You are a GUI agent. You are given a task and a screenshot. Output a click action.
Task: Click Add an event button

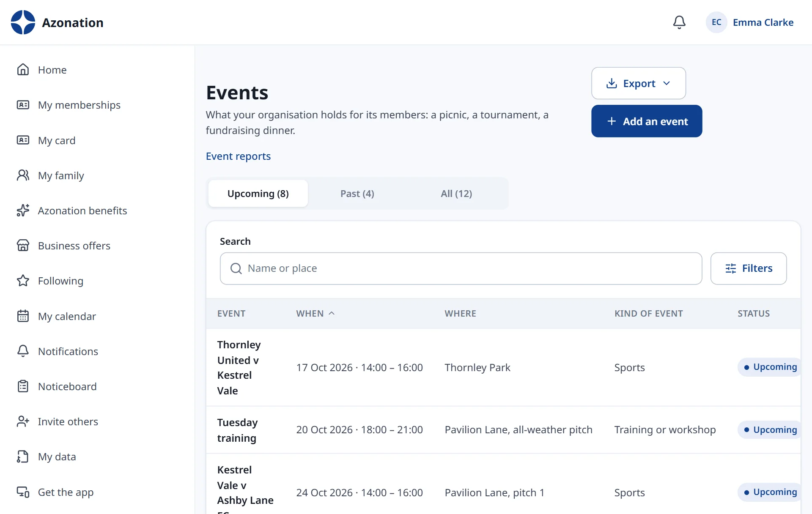click(647, 121)
